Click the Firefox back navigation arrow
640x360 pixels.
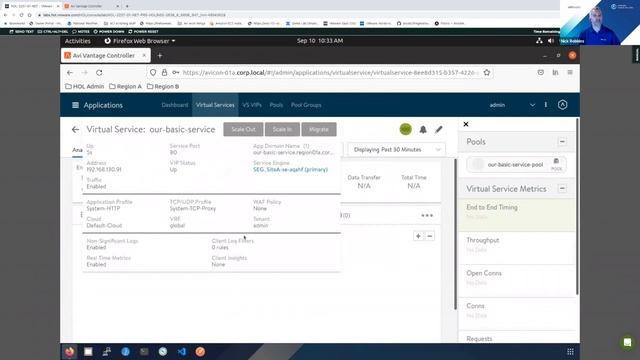pyautogui.click(x=70, y=73)
